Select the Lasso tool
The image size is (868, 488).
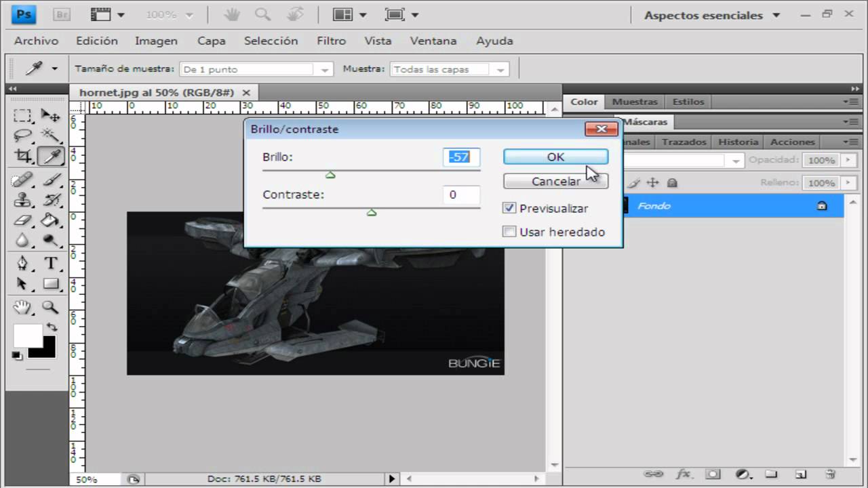[x=22, y=135]
